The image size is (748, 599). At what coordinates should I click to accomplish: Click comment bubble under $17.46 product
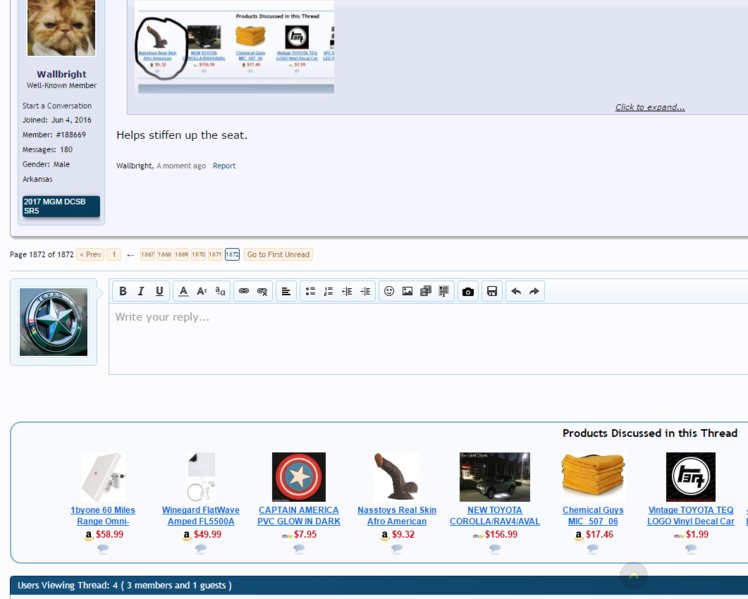point(593,549)
